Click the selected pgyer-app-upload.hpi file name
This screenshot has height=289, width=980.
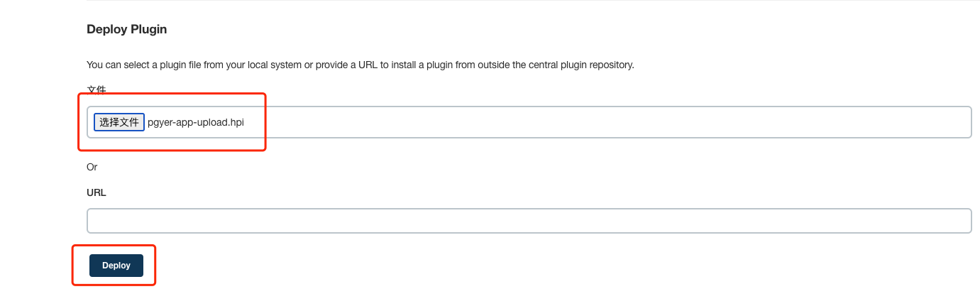(196, 122)
